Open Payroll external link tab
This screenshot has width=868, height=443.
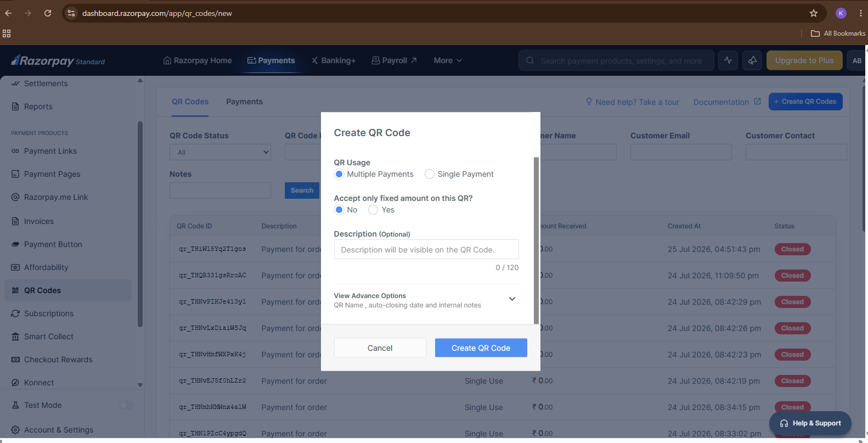click(x=394, y=60)
